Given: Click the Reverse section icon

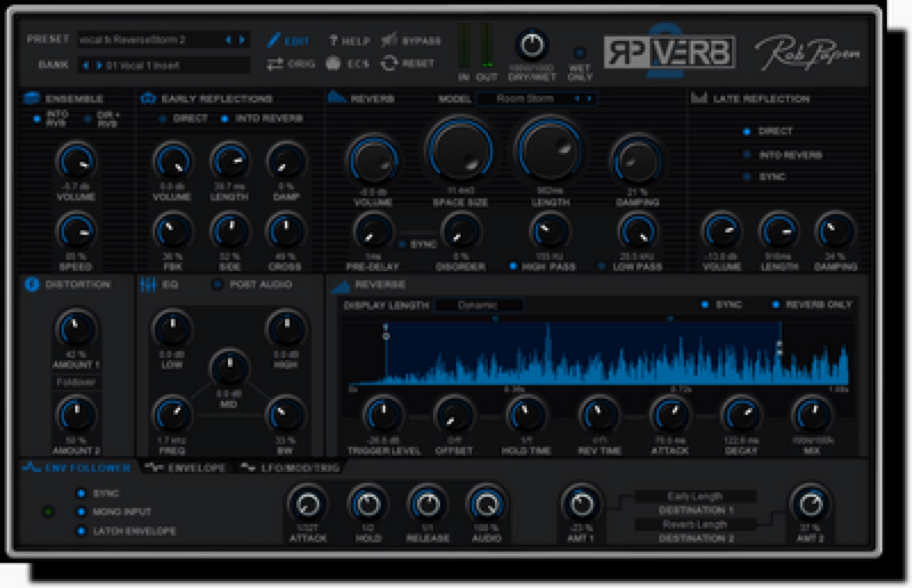Looking at the screenshot, I should tap(340, 285).
